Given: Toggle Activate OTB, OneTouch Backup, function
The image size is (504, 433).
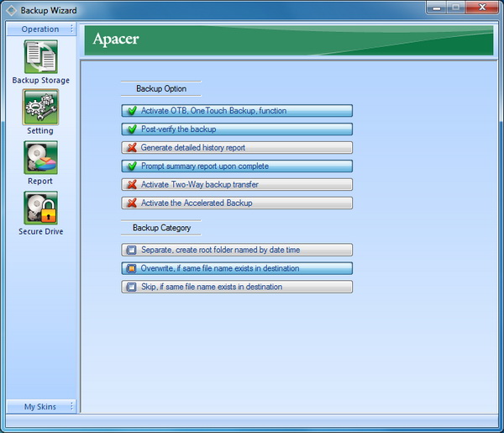Looking at the screenshot, I should (x=237, y=111).
